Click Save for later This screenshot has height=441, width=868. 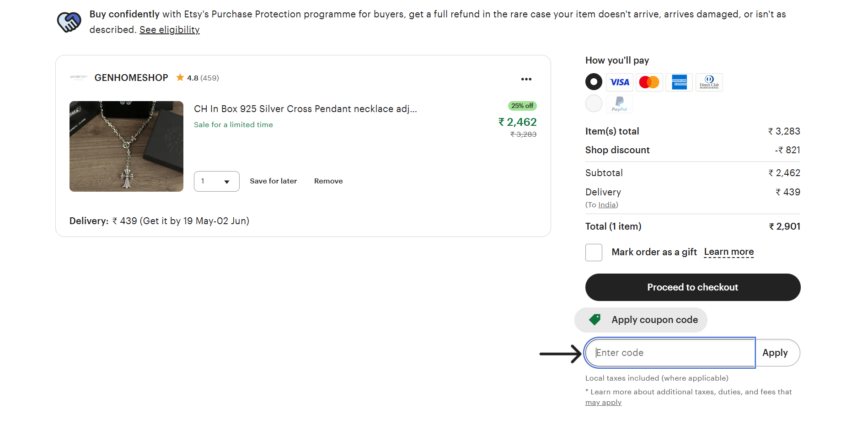coord(273,181)
